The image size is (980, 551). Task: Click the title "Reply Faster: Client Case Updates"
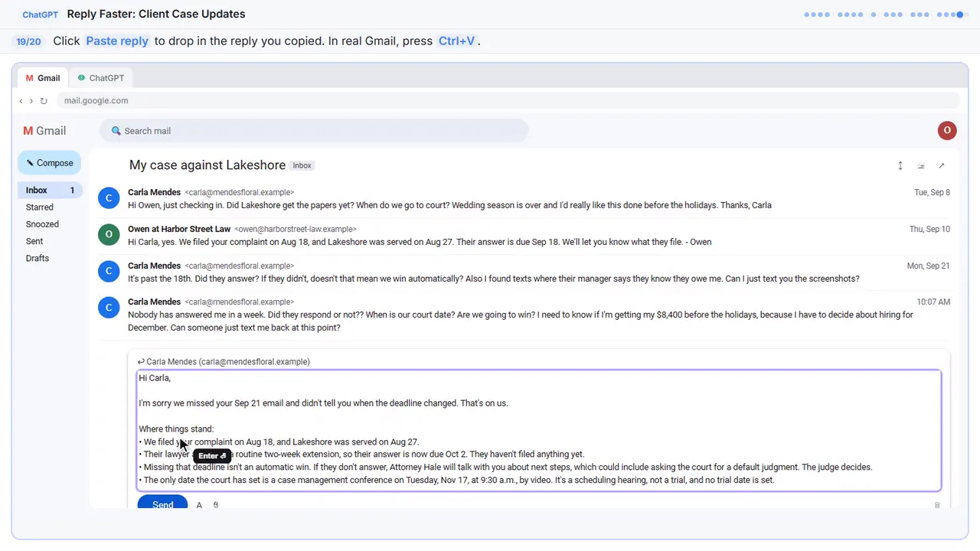pyautogui.click(x=156, y=14)
